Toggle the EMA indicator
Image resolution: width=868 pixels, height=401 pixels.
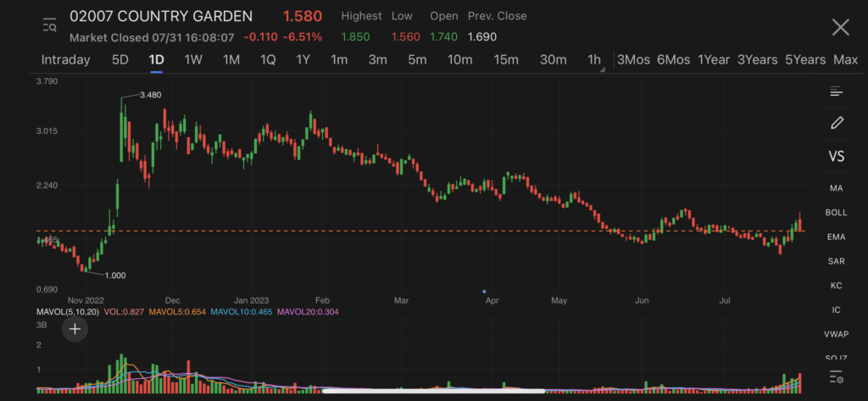click(837, 237)
